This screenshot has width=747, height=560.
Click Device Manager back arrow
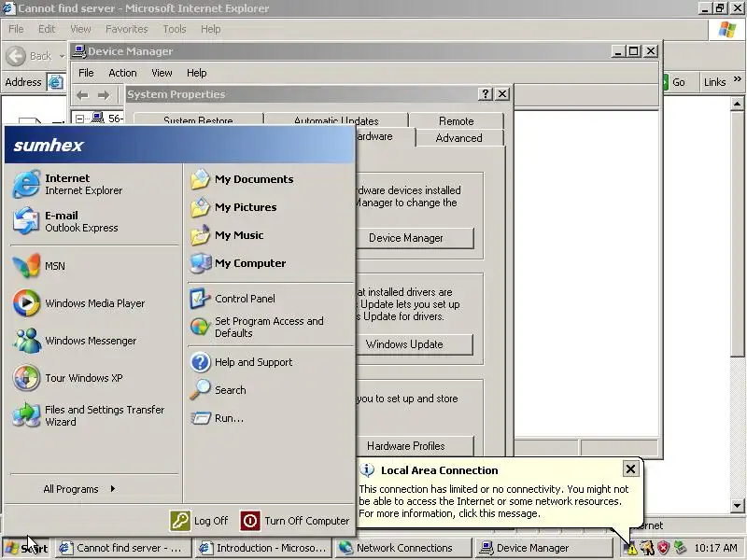(x=82, y=95)
